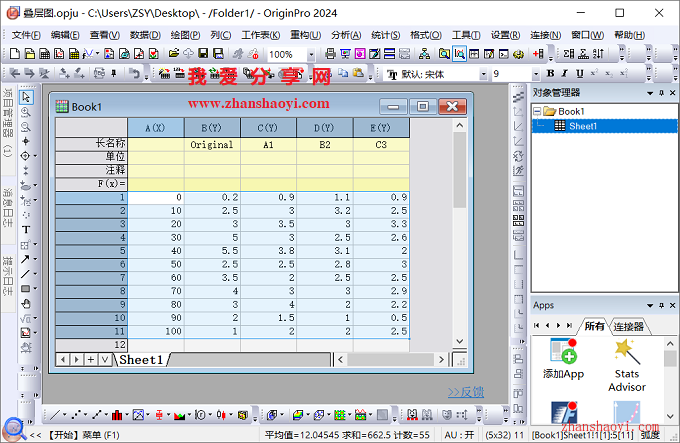Select the Sheet1 worksheet tab

pyautogui.click(x=141, y=359)
